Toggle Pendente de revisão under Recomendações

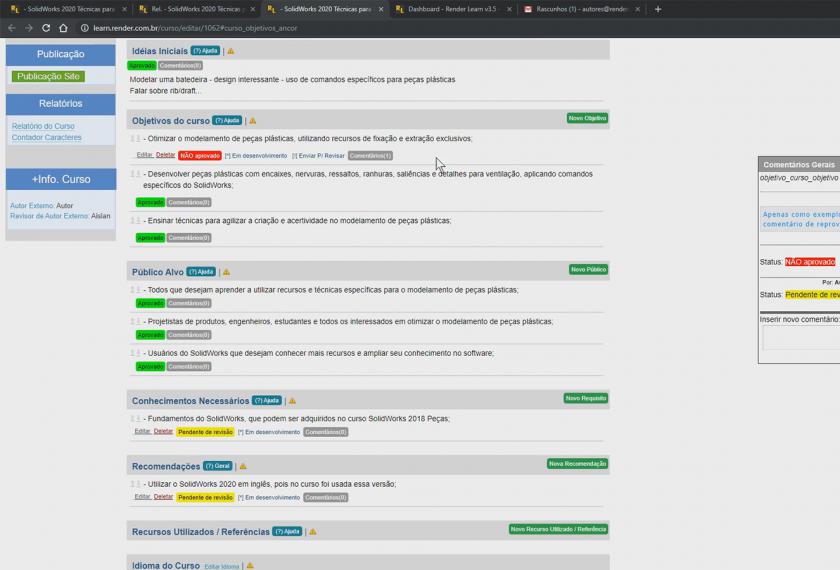tap(205, 497)
